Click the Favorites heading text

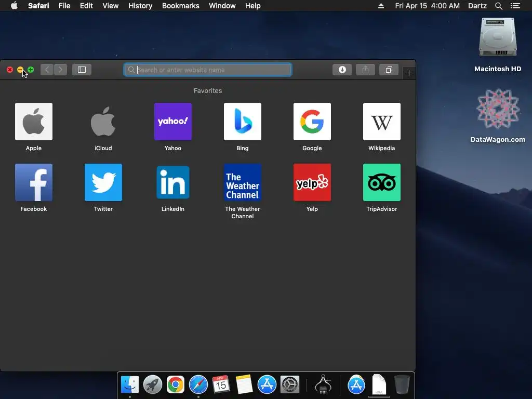pos(208,90)
